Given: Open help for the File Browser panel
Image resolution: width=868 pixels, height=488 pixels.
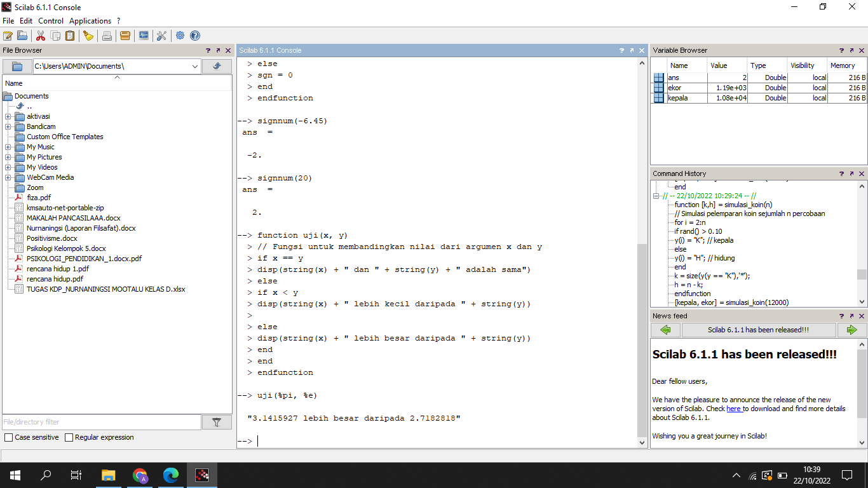Looking at the screenshot, I should [208, 50].
